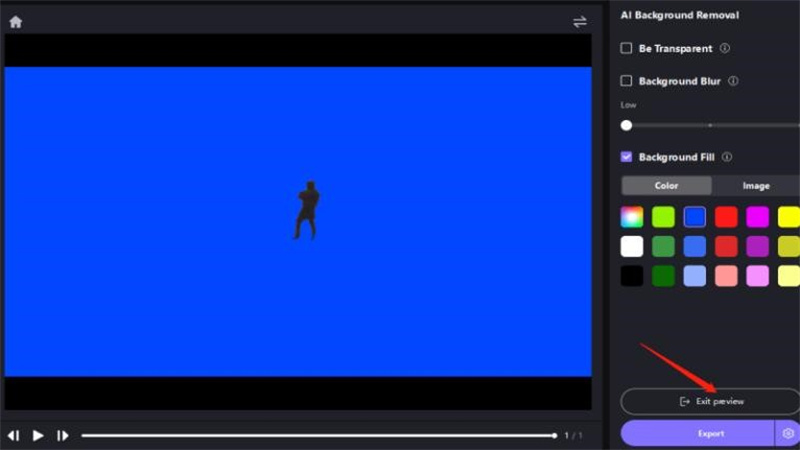The image size is (800, 450).
Task: Click the blur level slider handle
Action: (x=627, y=126)
